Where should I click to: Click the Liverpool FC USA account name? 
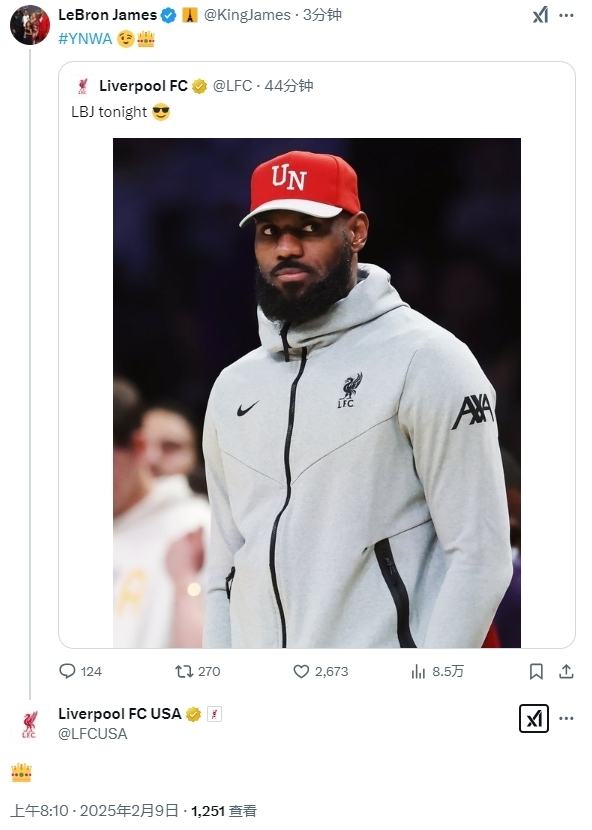point(120,714)
